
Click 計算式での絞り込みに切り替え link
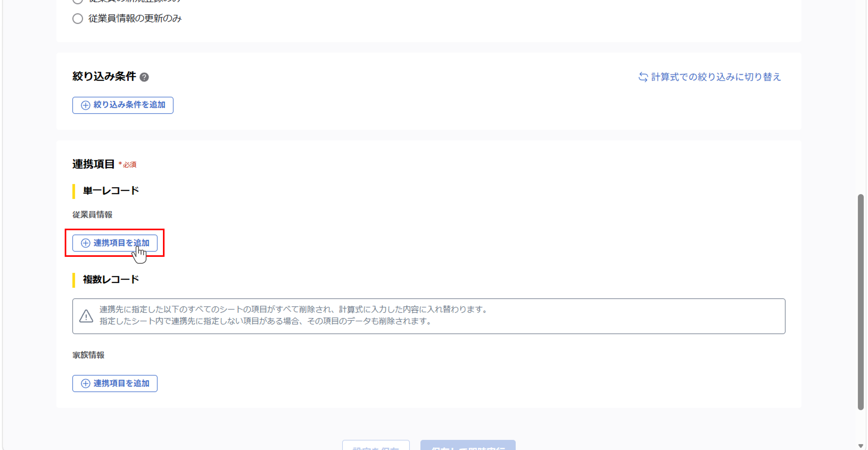tap(709, 77)
